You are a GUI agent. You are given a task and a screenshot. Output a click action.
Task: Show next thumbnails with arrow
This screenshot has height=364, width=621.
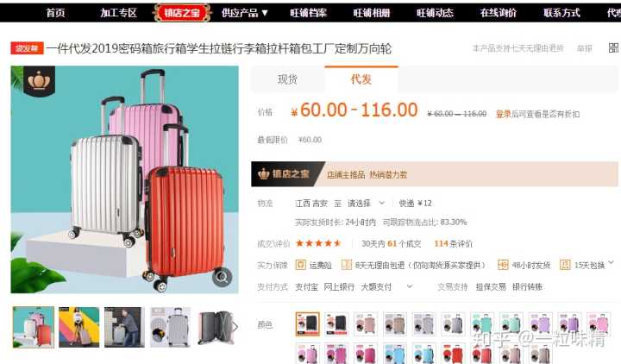(x=235, y=327)
